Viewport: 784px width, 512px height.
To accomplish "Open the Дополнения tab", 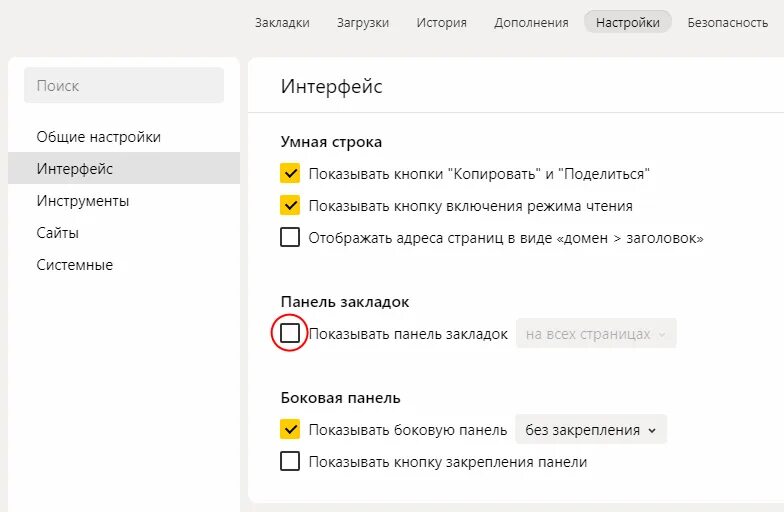I will coord(531,22).
